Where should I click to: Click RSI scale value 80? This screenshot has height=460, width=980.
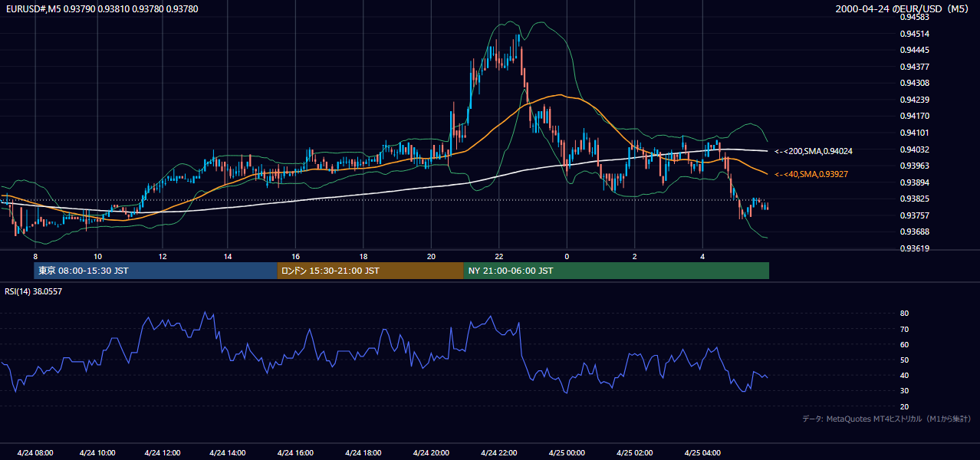click(905, 314)
